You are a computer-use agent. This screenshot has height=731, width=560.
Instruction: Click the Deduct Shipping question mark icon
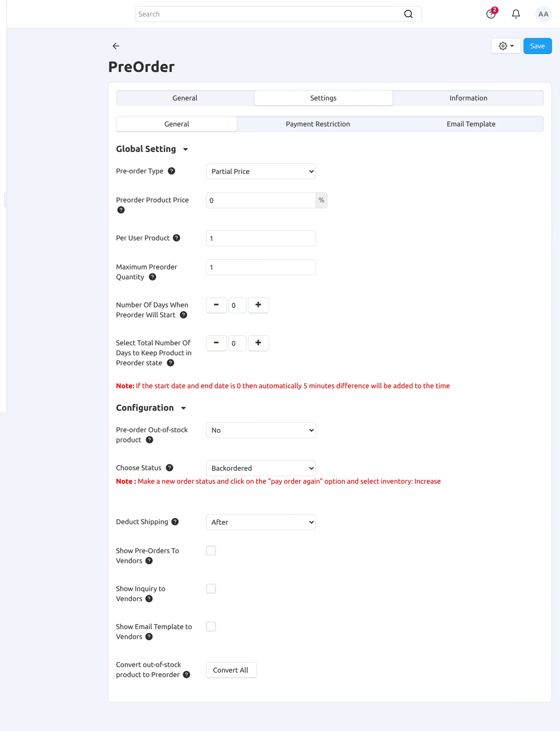point(175,521)
